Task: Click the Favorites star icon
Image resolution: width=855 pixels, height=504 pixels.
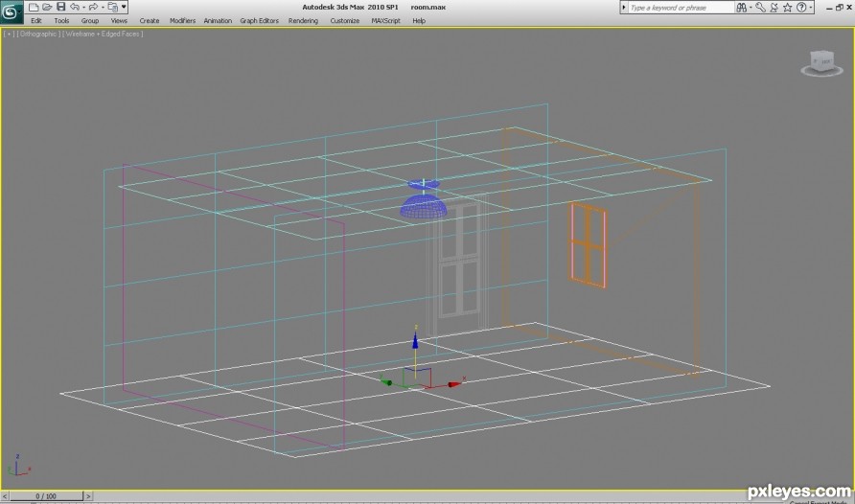Action: 787,8
